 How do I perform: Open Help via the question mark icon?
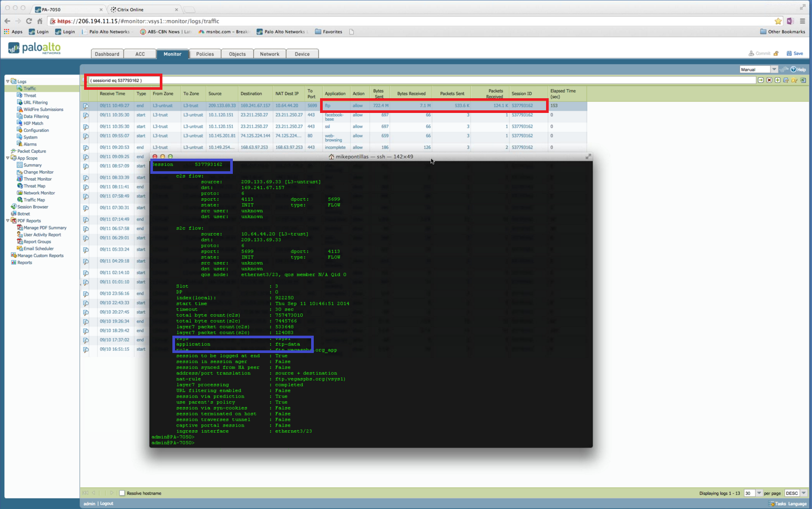(794, 69)
